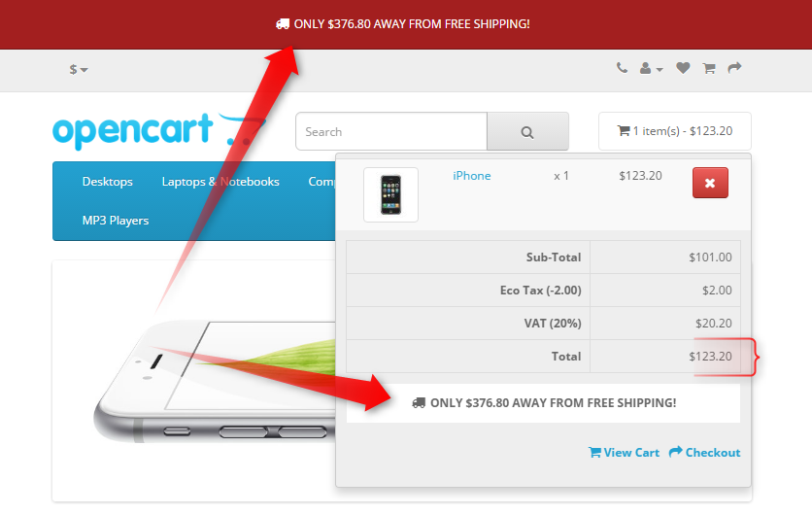Open the currency dollar dropdown
Screen dimensions: 812x515
(79, 69)
